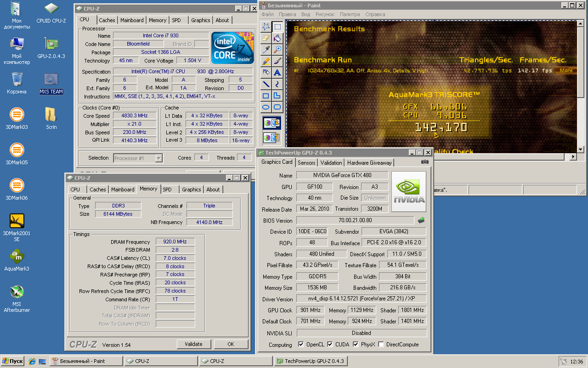The image size is (588, 368).
Task: Select the Curve tool in Paint
Action: (x=277, y=84)
